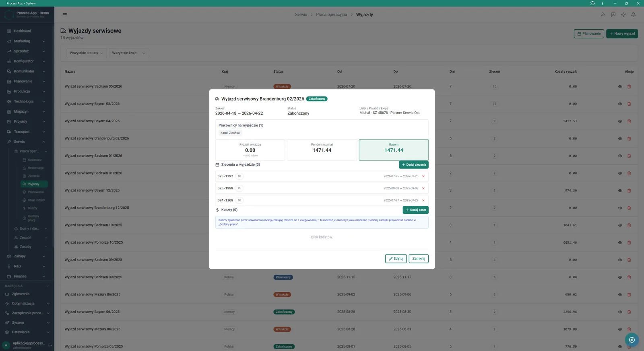This screenshot has width=644, height=351.
Task: Open Kalendarz in the Serwis submenu
Action: click(x=34, y=160)
